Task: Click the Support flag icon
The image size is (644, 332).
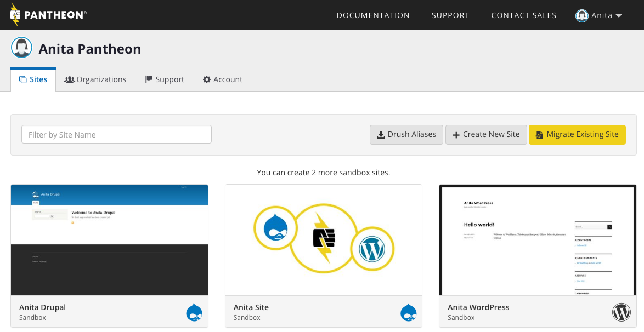Action: [x=149, y=79]
